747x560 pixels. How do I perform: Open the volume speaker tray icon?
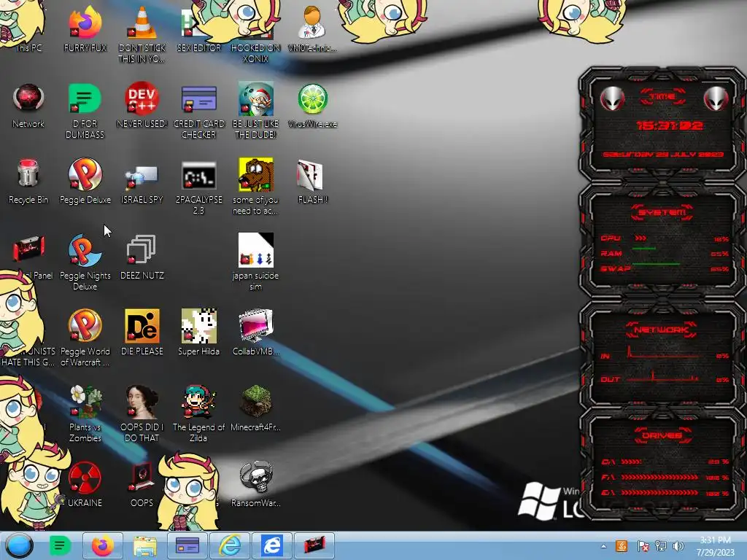point(678,546)
